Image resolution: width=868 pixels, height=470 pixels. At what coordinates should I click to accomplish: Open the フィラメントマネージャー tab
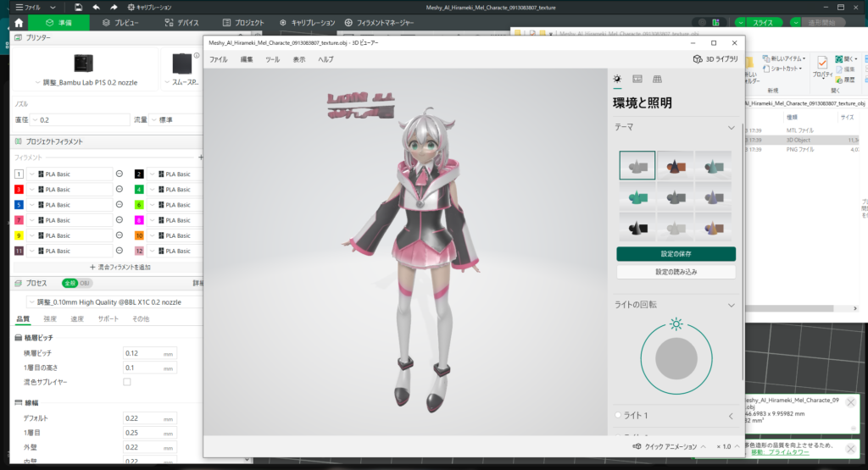coord(379,23)
